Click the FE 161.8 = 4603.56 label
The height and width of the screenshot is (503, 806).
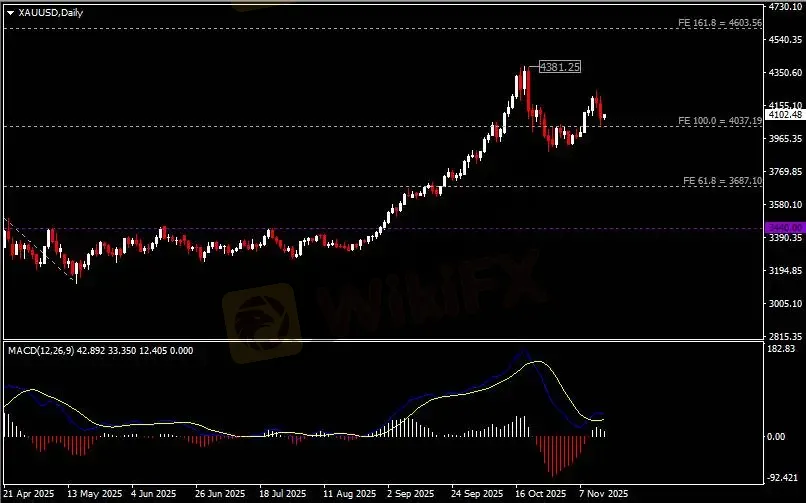720,23
